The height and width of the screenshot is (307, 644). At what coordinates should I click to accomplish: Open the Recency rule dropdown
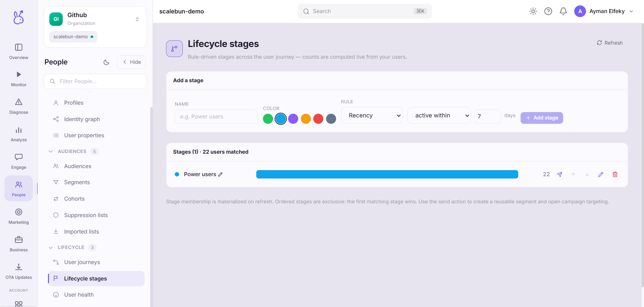click(x=372, y=115)
